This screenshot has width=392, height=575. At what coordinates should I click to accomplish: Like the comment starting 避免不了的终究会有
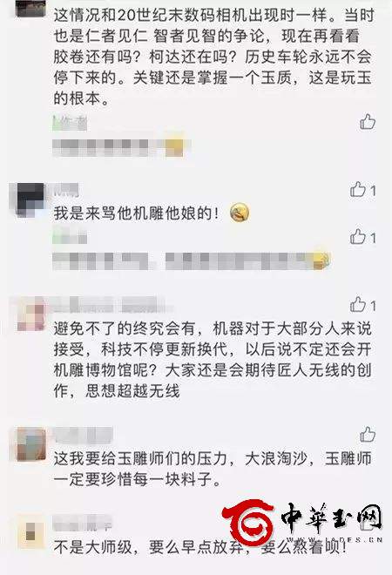(362, 304)
